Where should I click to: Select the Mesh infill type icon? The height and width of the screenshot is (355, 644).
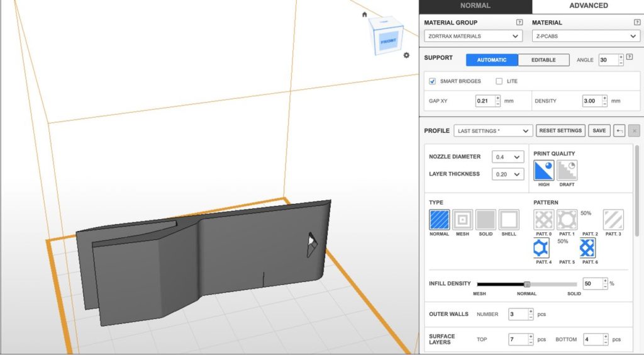point(462,220)
